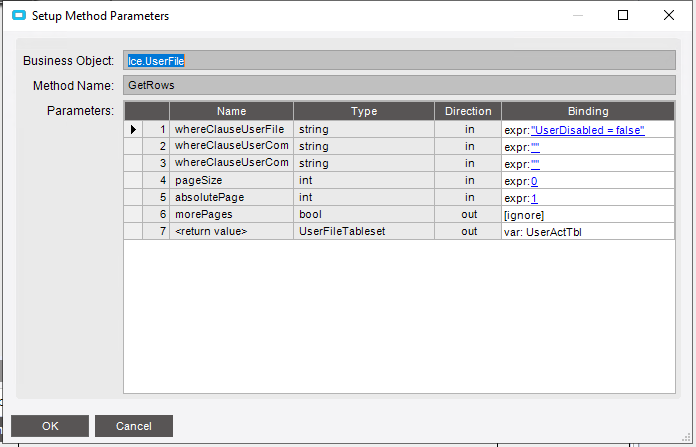This screenshot has width=696, height=447.
Task: Open the pageSize binding expression link 0
Action: pyautogui.click(x=535, y=181)
